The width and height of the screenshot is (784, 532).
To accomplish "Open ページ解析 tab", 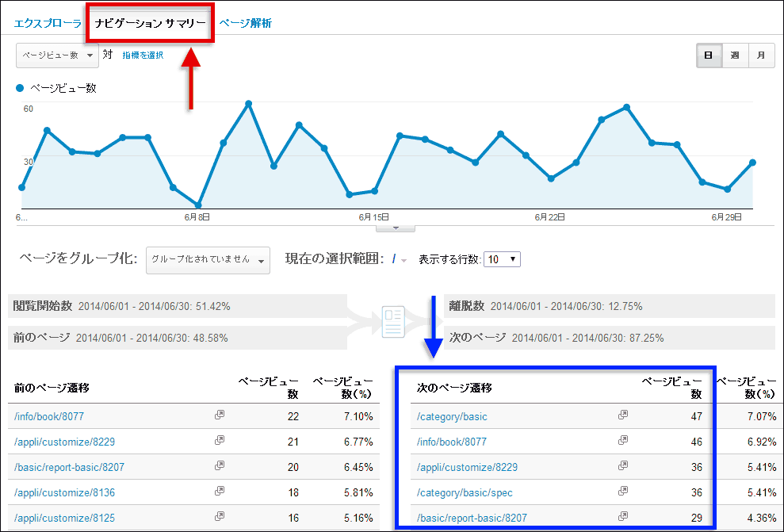I will 246,23.
